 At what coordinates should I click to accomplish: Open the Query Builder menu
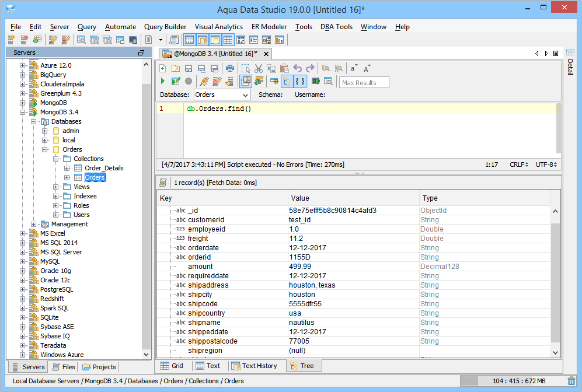coord(165,27)
